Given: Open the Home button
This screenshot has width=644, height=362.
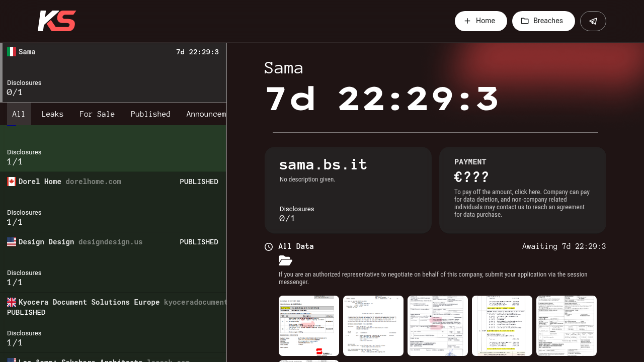Looking at the screenshot, I should 480,21.
